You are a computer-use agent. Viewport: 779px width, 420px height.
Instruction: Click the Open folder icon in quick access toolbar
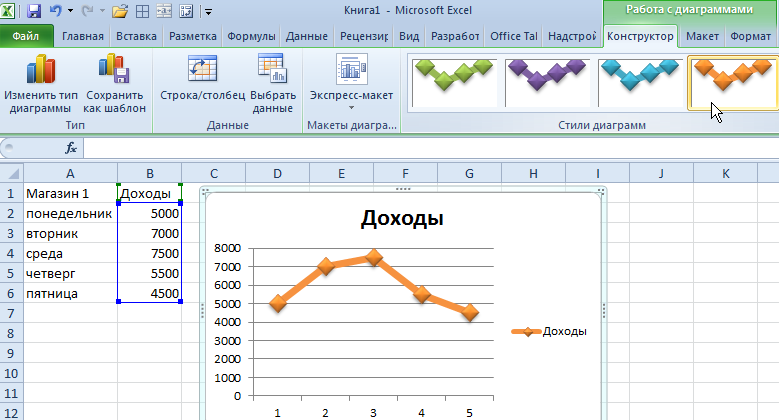click(x=120, y=12)
